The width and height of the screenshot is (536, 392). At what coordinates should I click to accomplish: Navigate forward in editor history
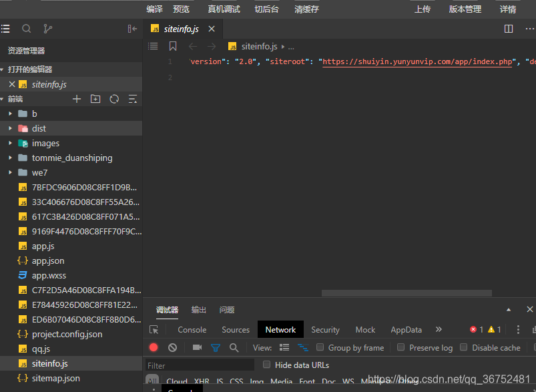point(212,46)
